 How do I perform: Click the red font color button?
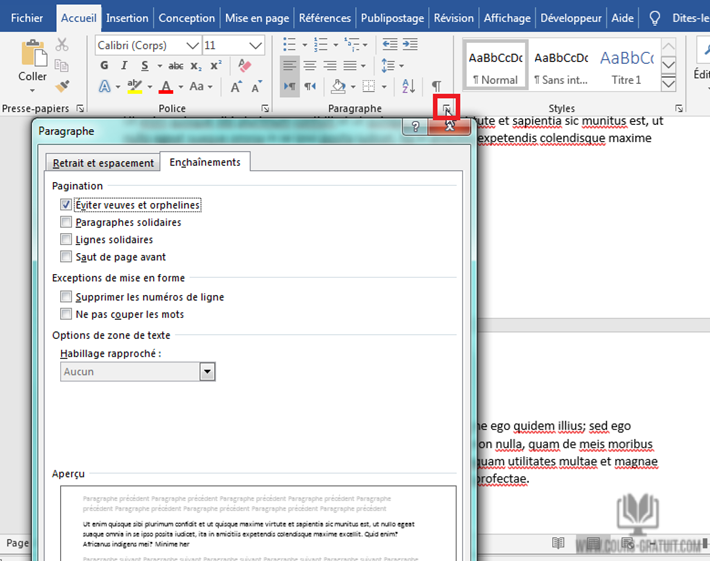click(x=166, y=87)
